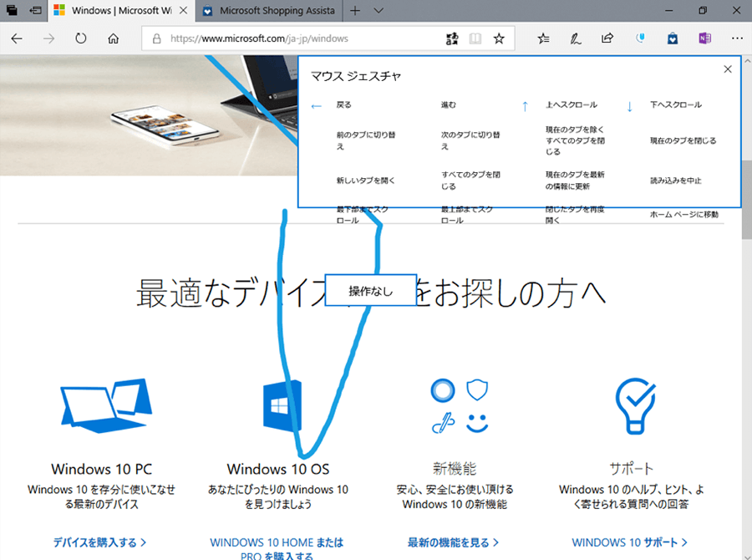Click the address bar URL field
Image resolution: width=752 pixels, height=560 pixels.
click(x=292, y=38)
